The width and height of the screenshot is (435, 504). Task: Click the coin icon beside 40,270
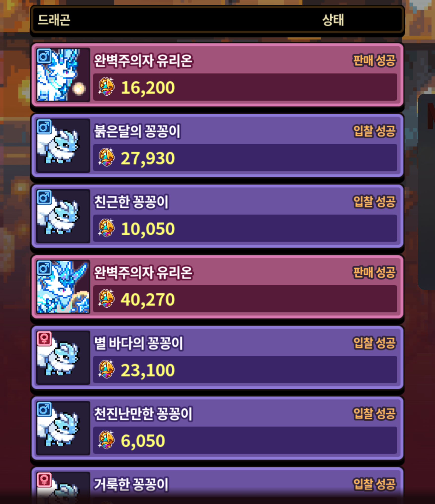[107, 299]
